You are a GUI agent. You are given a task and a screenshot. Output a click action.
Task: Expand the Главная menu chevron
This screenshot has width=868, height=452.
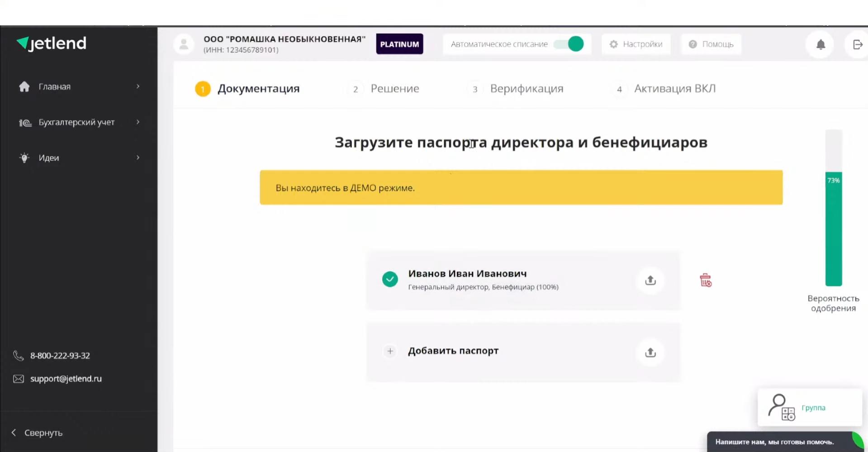click(x=138, y=86)
